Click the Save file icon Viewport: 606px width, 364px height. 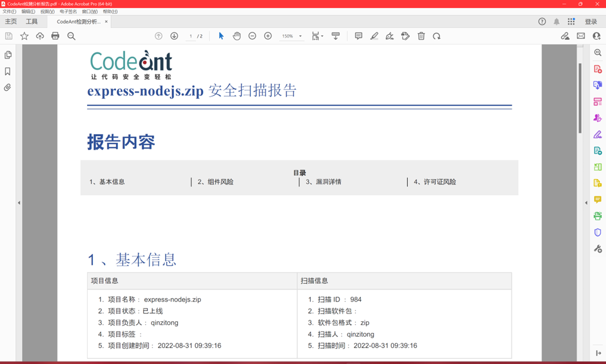9,36
